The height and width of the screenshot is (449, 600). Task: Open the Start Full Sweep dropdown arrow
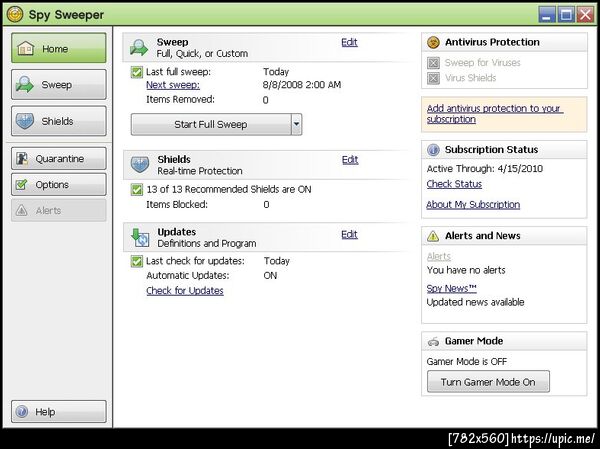click(x=297, y=124)
